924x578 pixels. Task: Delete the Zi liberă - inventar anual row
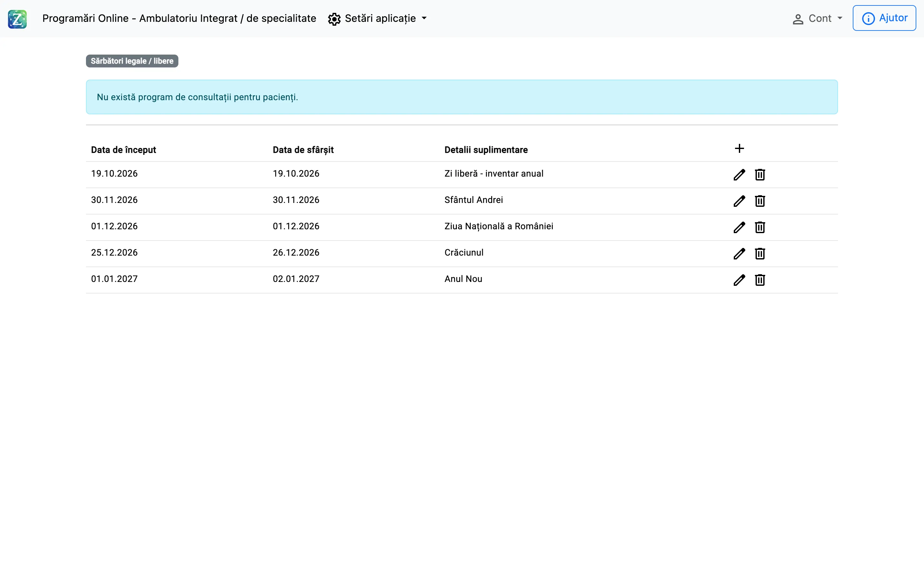760,175
